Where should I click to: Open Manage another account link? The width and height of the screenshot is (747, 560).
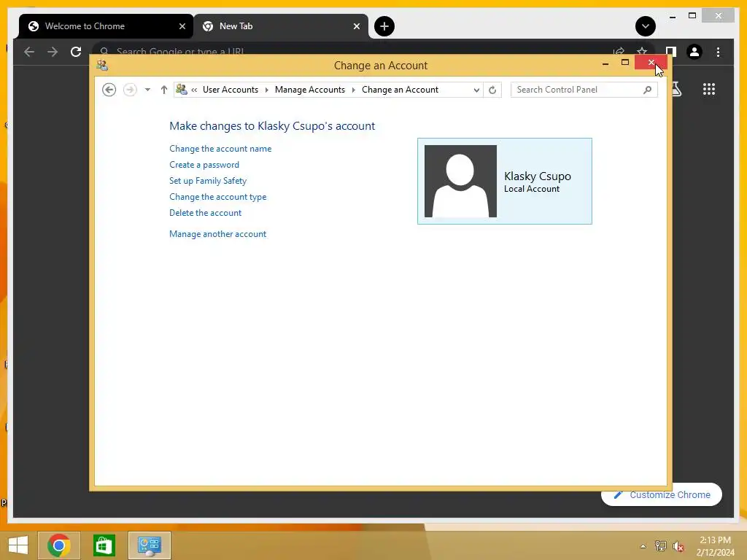(x=217, y=234)
